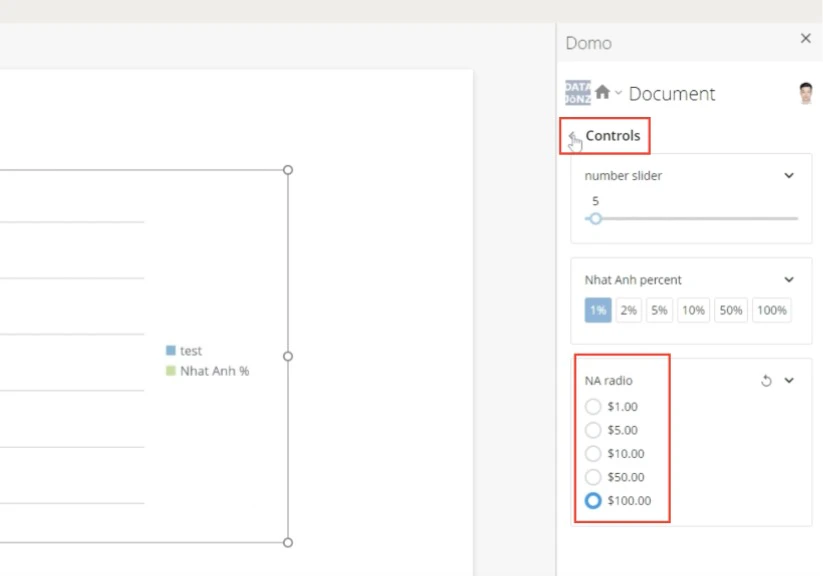823x576 pixels.
Task: Click the DataJonz company logo
Action: pyautogui.click(x=577, y=92)
